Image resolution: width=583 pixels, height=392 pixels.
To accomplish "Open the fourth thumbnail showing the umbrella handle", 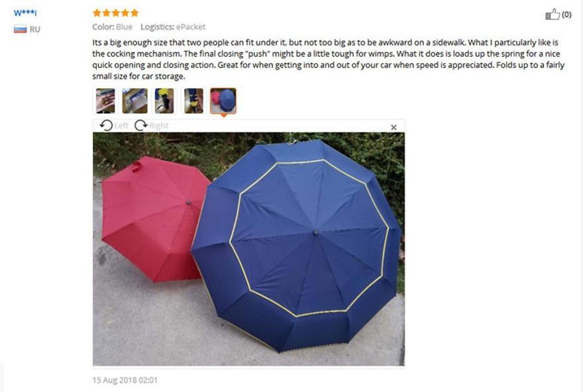I will tap(193, 101).
